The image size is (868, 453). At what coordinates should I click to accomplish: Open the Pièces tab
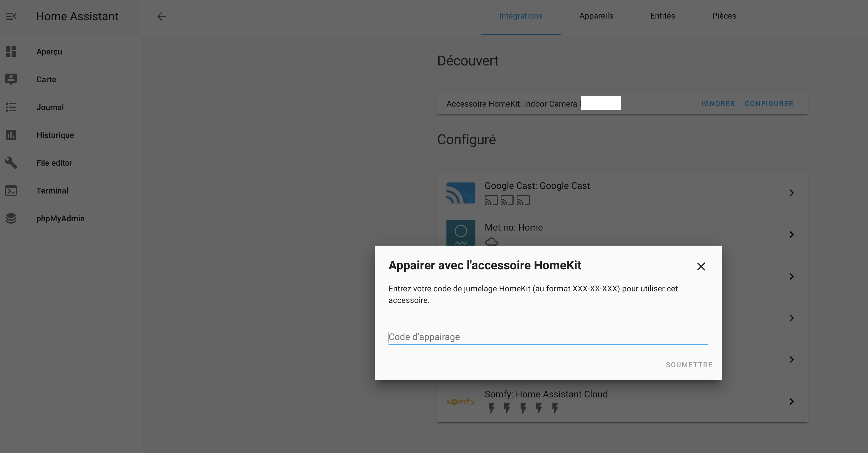tap(724, 16)
